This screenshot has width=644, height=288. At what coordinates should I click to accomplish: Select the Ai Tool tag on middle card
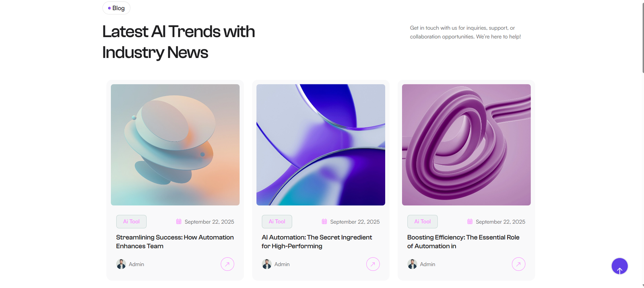coord(277,222)
